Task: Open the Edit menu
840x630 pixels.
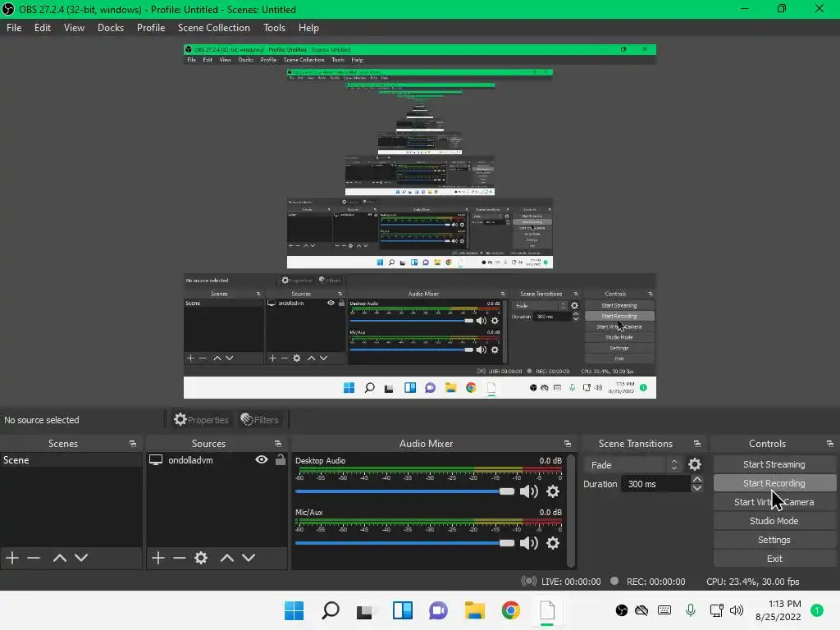Action: coord(43,28)
